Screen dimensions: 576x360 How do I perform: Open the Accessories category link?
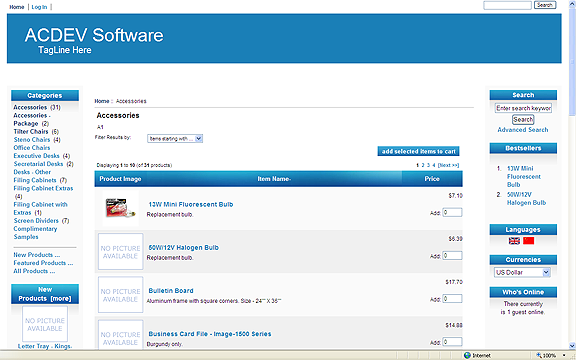(x=30, y=107)
